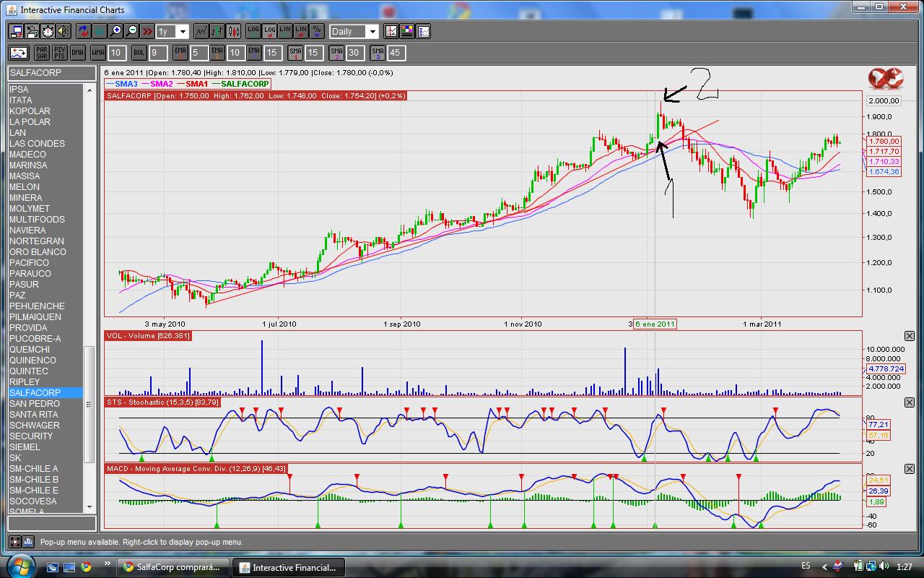
Task: Select LAN in the symbol list
Action: (x=45, y=133)
